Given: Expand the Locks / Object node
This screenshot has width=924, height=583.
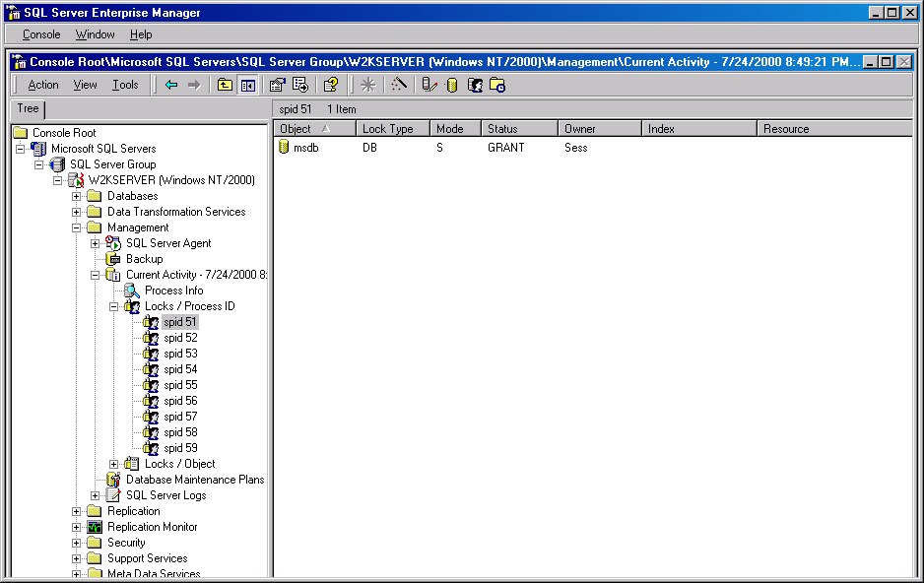Looking at the screenshot, I should tap(114, 464).
